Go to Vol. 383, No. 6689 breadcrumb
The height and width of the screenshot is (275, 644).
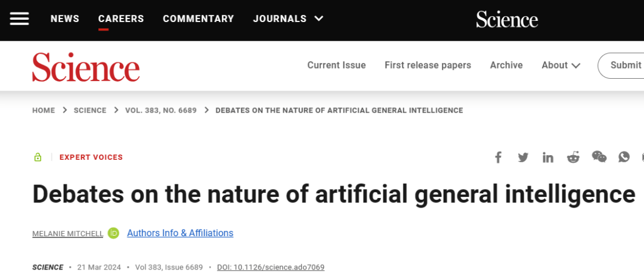161,110
